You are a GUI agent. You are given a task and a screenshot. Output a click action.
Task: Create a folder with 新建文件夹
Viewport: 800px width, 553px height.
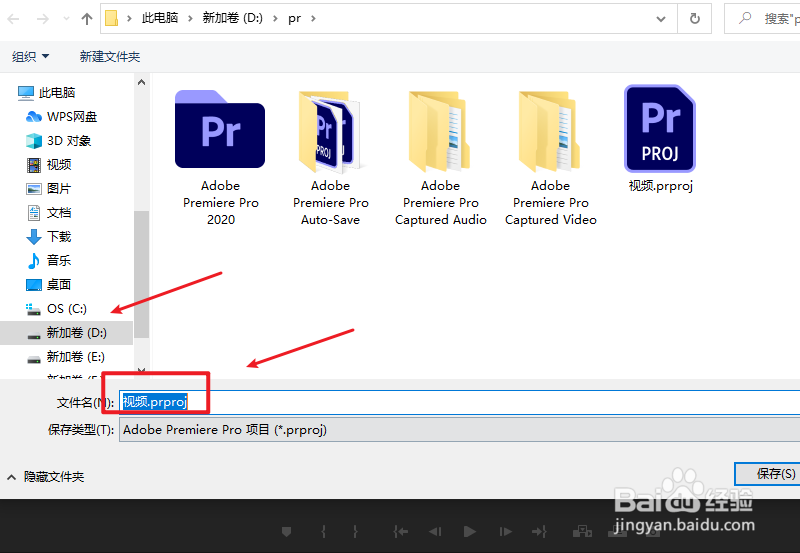click(x=110, y=56)
